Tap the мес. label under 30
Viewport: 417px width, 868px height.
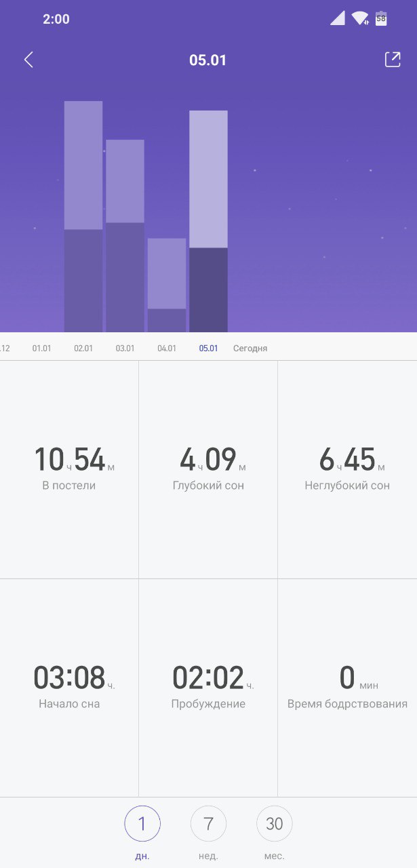pos(274,856)
